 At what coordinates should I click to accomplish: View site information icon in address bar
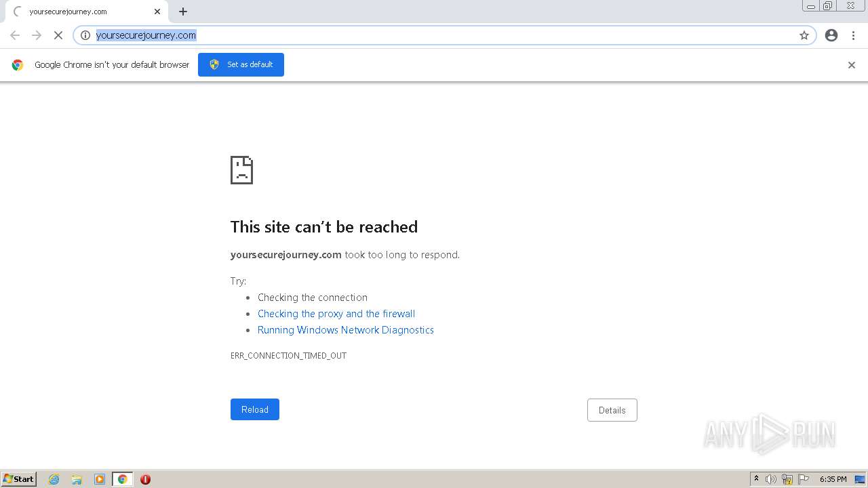point(85,35)
